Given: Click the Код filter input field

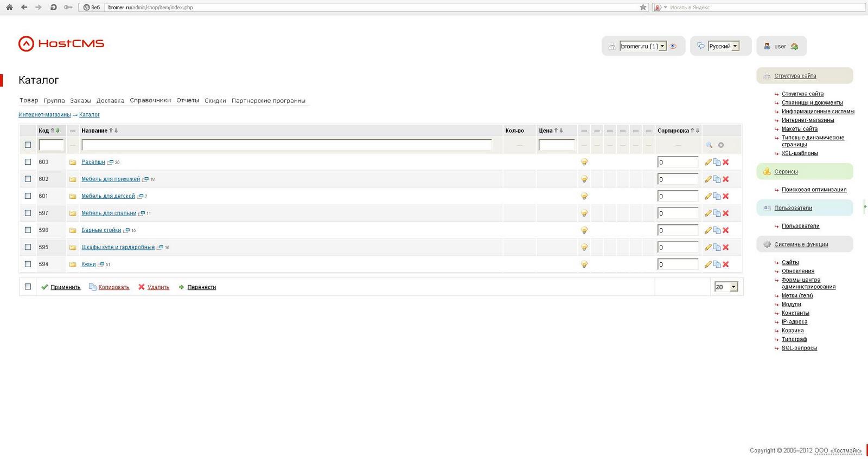Looking at the screenshot, I should point(52,145).
